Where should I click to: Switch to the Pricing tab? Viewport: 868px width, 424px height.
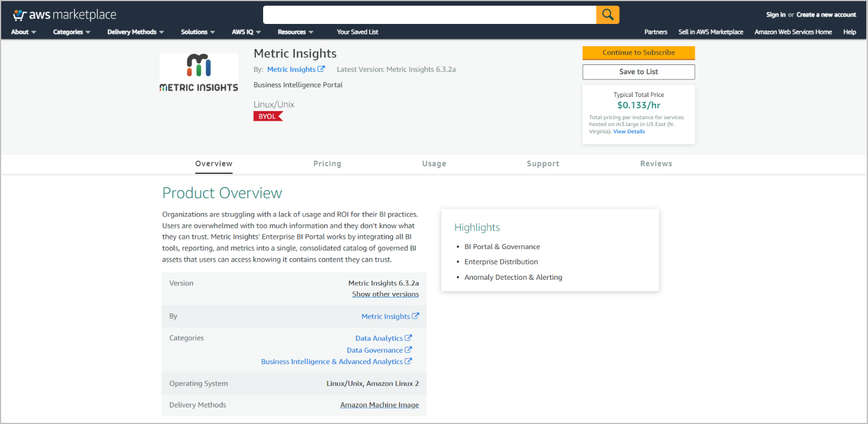(x=327, y=164)
